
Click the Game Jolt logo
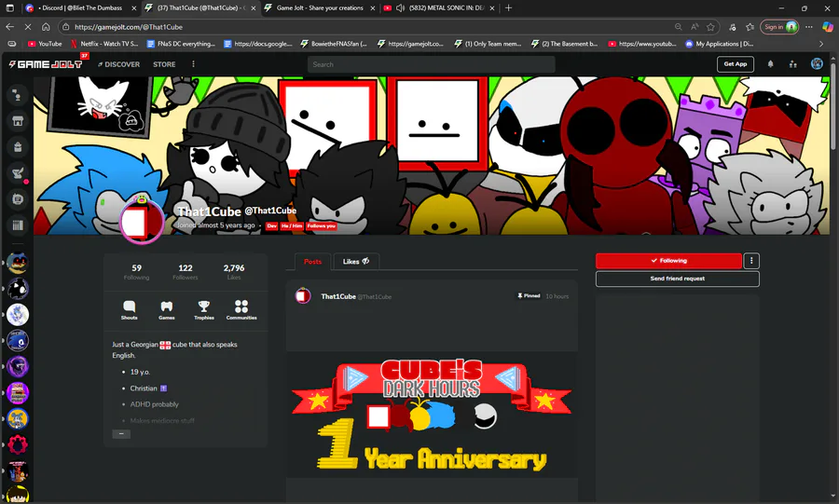point(46,64)
